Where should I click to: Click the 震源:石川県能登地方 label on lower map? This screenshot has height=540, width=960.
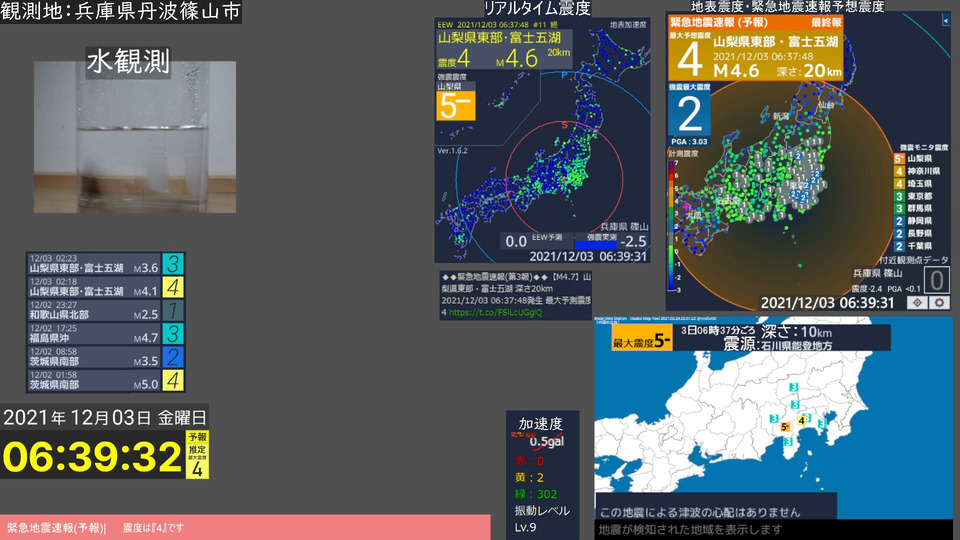(x=778, y=345)
